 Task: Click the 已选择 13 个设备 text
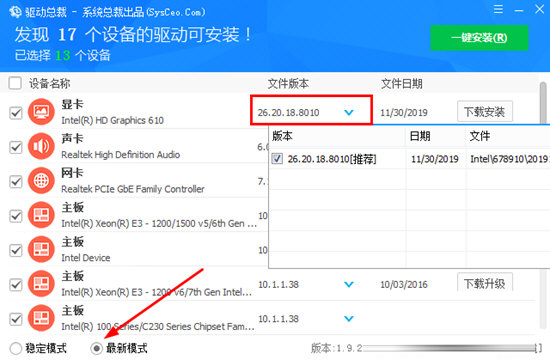click(62, 55)
